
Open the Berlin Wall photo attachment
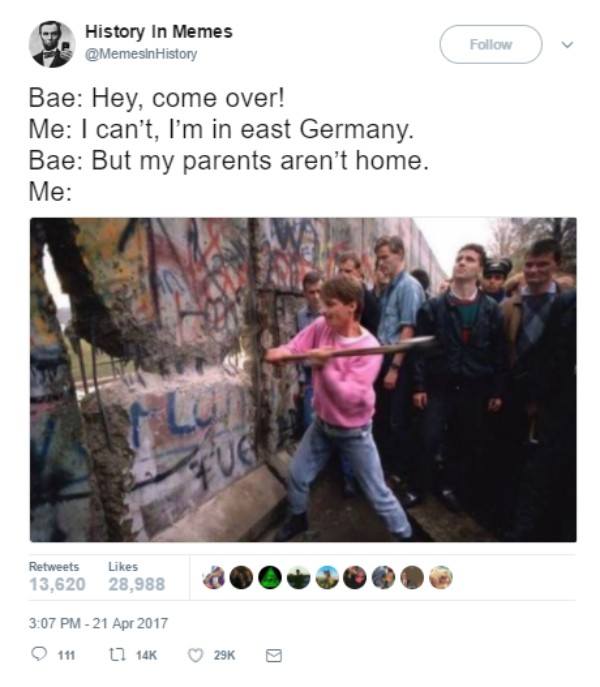pyautogui.click(x=303, y=379)
